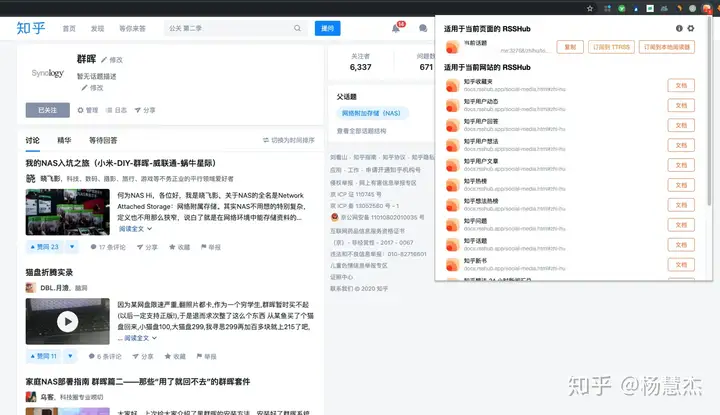The image size is (720, 415).
Task: Click the 订阅到 TTRSS button
Action: [611, 47]
